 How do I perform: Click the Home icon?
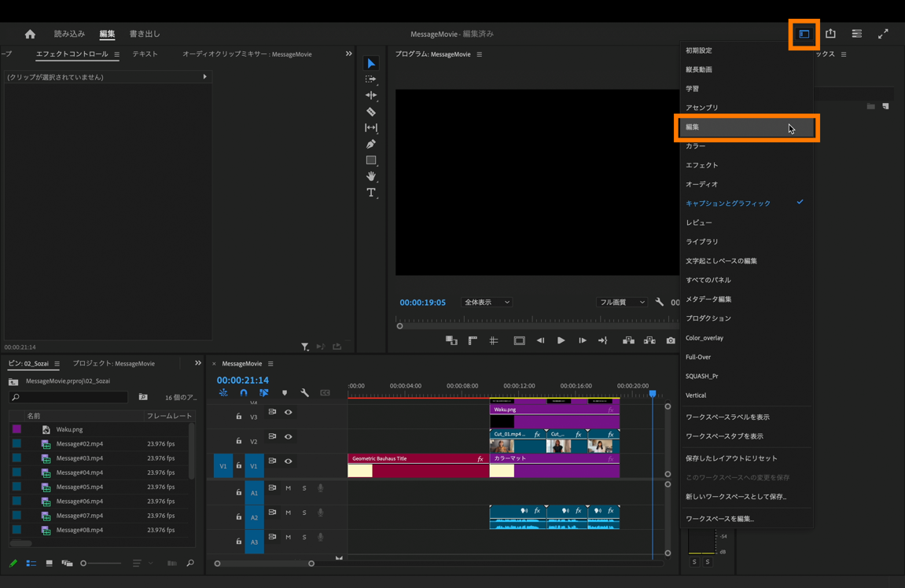point(30,35)
